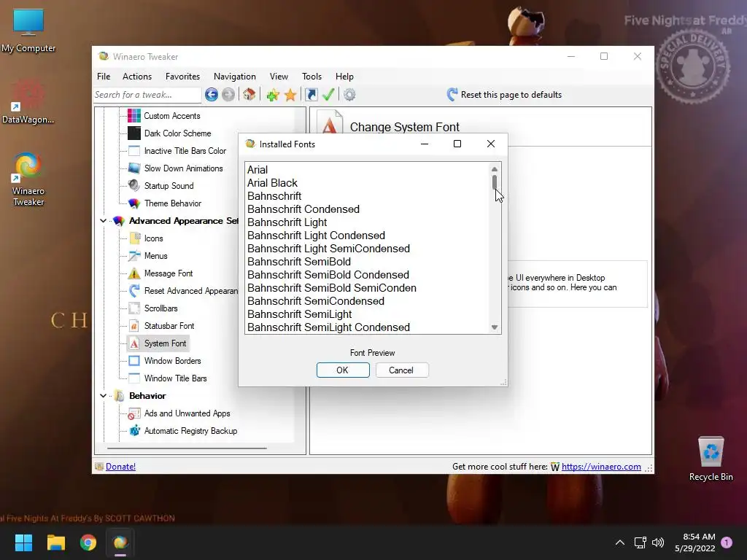Open the Windows Start menu
The height and width of the screenshot is (560, 747).
[x=23, y=542]
